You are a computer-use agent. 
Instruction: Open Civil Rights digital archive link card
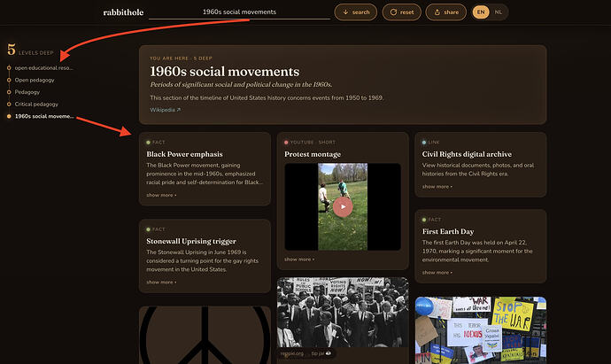coord(481,165)
